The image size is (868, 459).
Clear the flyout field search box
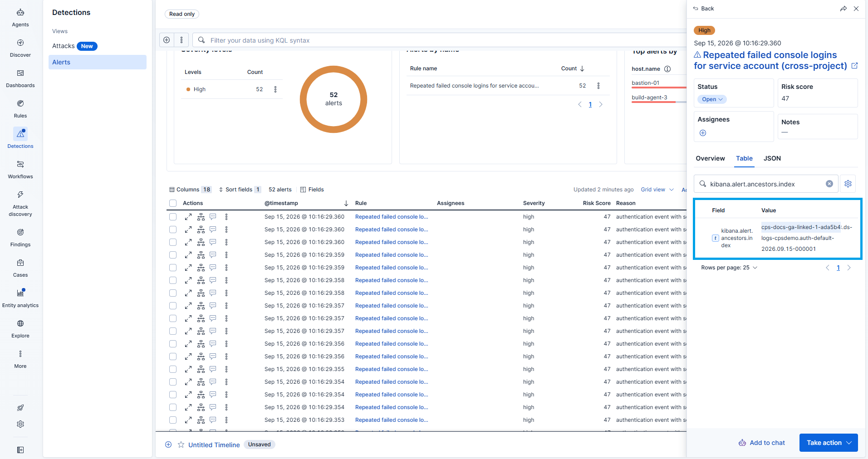[829, 184]
